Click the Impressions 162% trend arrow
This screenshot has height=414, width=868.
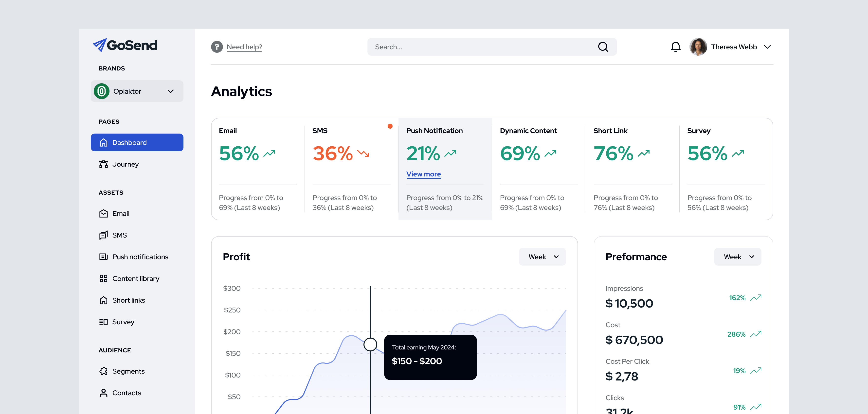(x=756, y=298)
